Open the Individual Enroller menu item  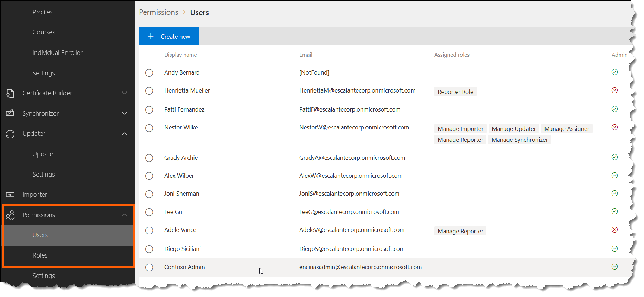click(57, 53)
